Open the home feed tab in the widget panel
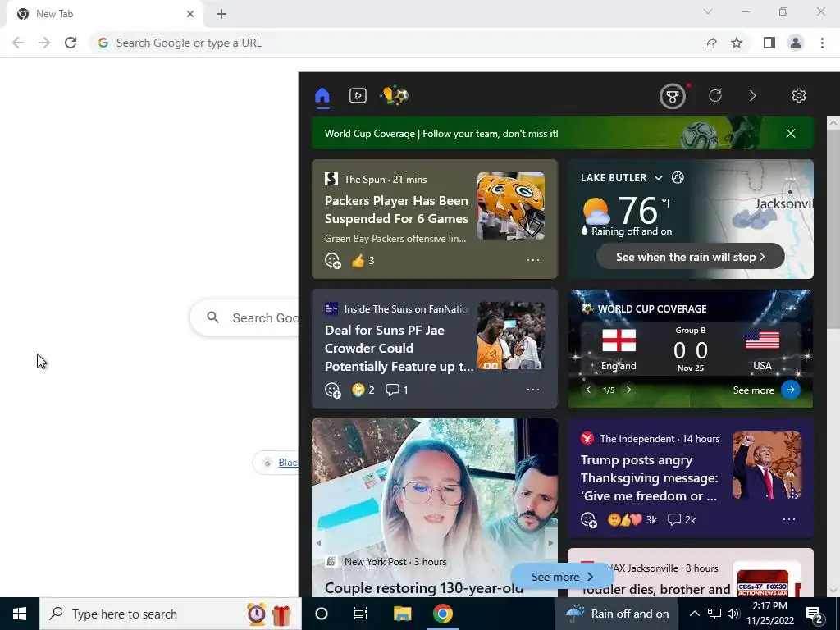 (x=322, y=96)
